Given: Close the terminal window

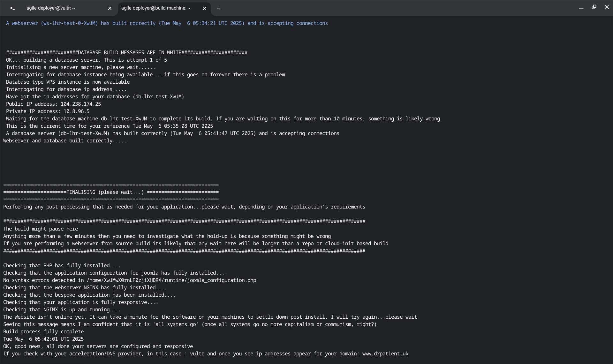Looking at the screenshot, I should click(x=607, y=7).
